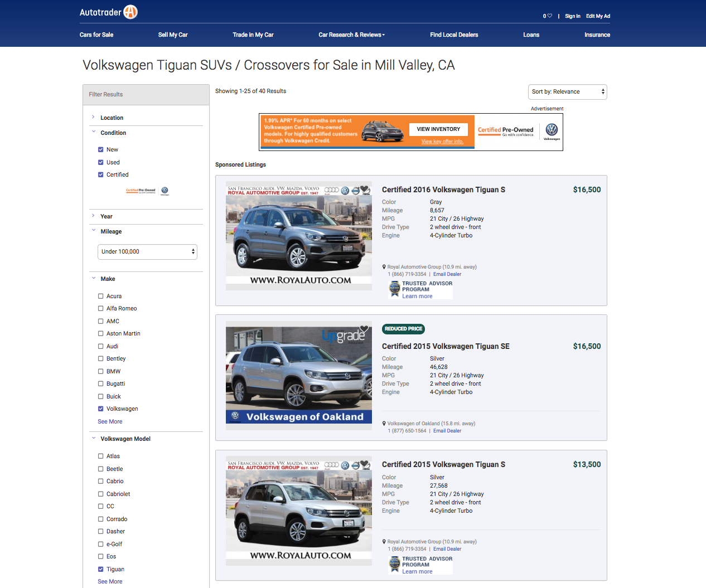The width and height of the screenshot is (706, 588).
Task: Check the Audi make checkbox
Action: click(x=101, y=346)
